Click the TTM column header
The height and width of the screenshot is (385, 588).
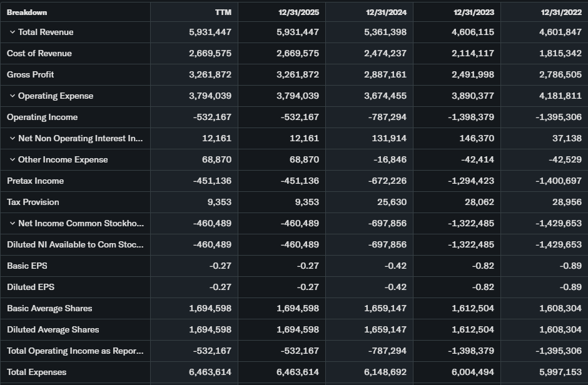(223, 12)
